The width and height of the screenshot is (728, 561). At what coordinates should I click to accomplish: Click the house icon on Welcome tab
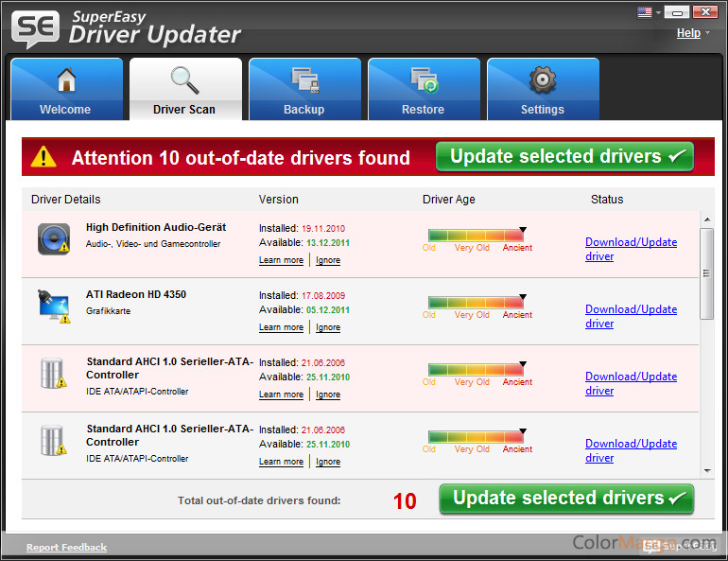tap(66, 79)
